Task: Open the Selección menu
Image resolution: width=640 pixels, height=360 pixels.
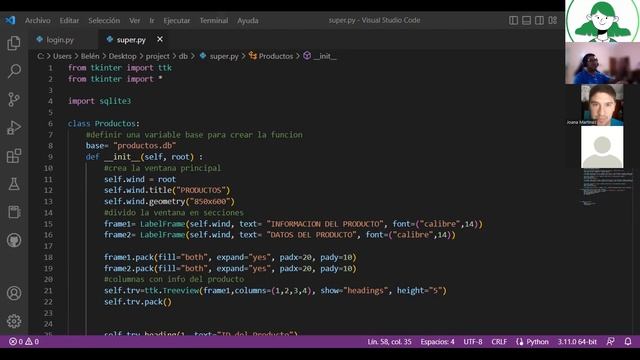Action: coord(104,20)
